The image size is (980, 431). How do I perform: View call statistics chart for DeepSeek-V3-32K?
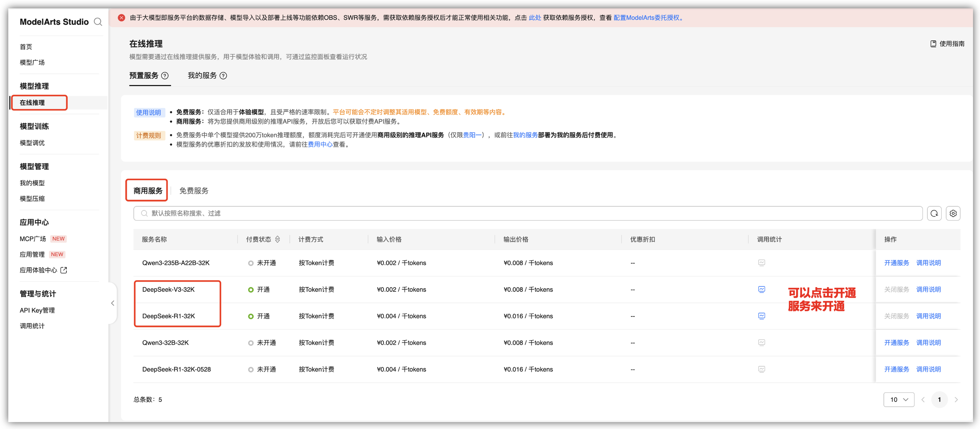coord(762,290)
